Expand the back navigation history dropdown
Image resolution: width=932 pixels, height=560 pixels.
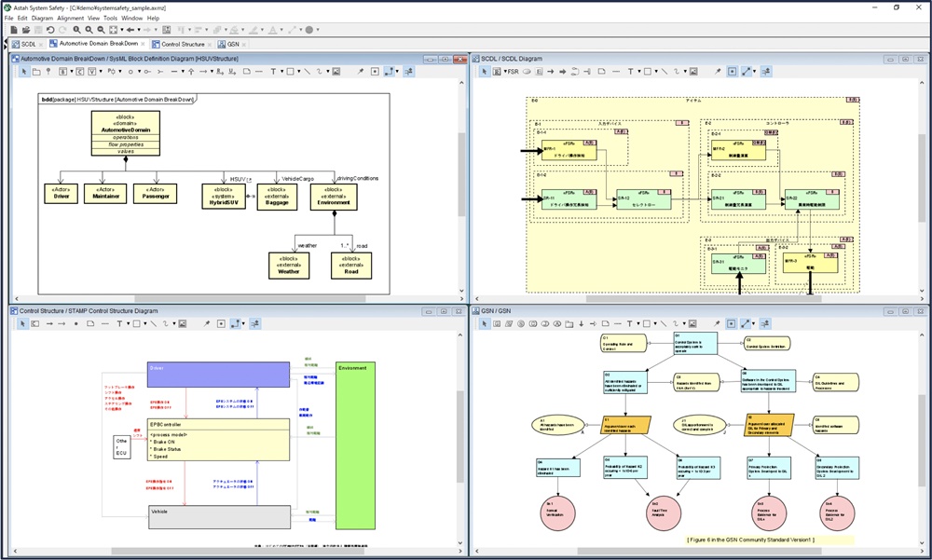point(140,30)
